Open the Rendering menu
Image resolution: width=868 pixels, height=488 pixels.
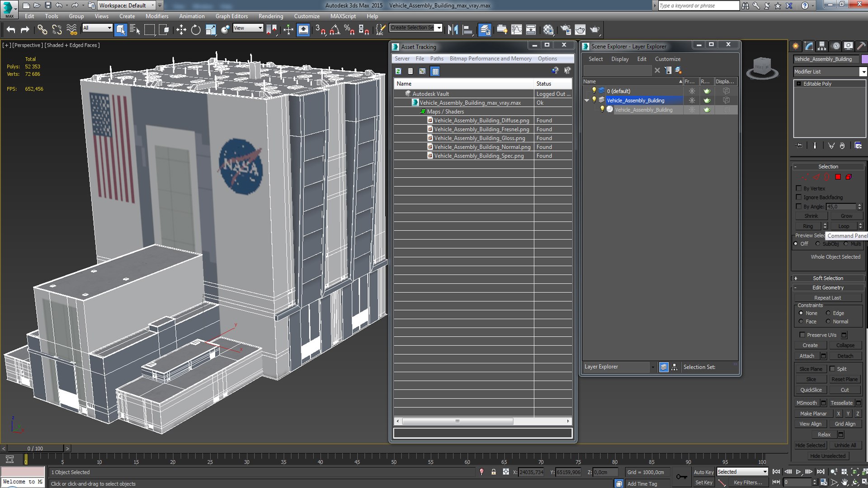coord(270,16)
